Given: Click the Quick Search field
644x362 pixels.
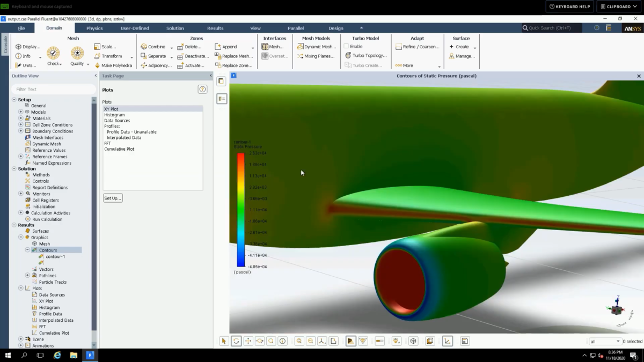Looking at the screenshot, I should click(552, 28).
